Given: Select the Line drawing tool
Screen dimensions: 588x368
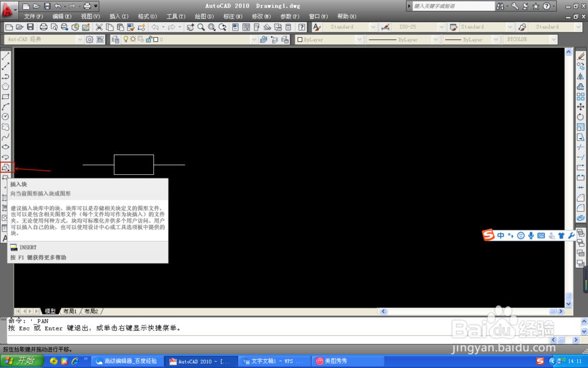Looking at the screenshot, I should tap(6, 57).
